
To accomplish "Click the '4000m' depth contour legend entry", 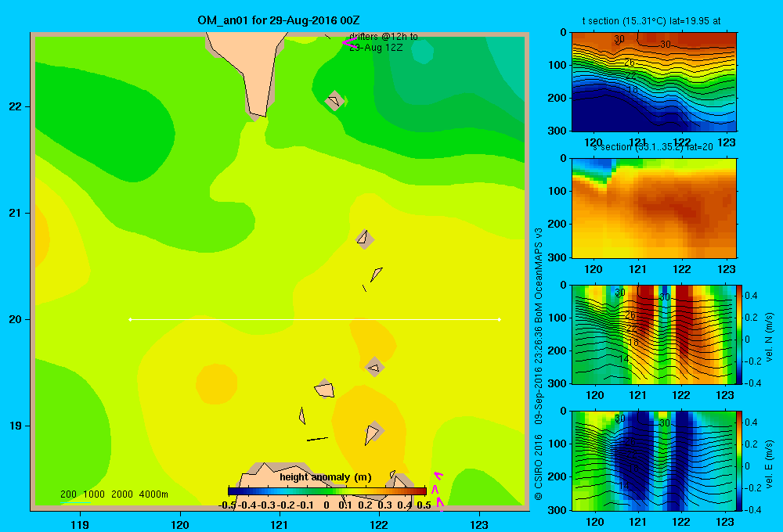I will click(153, 494).
